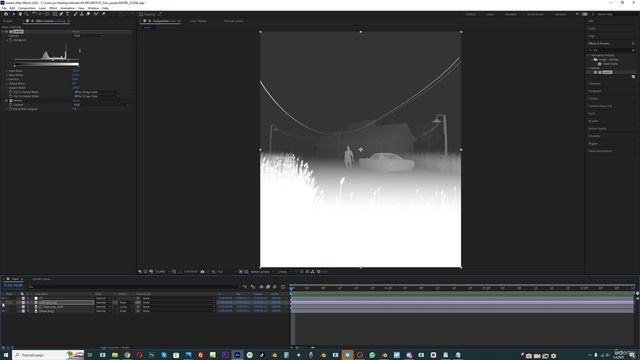This screenshot has height=360, width=640.
Task: Open the Clip To Output White dropdown
Action: click(96, 96)
